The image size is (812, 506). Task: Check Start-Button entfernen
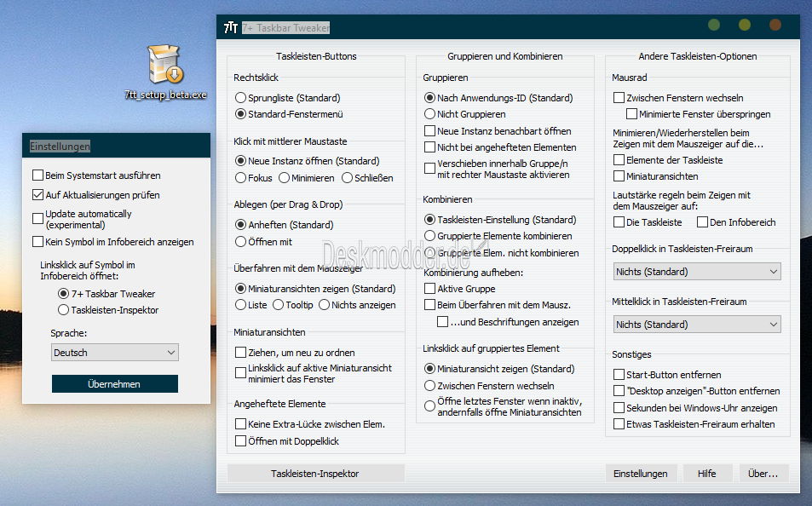pyautogui.click(x=619, y=375)
